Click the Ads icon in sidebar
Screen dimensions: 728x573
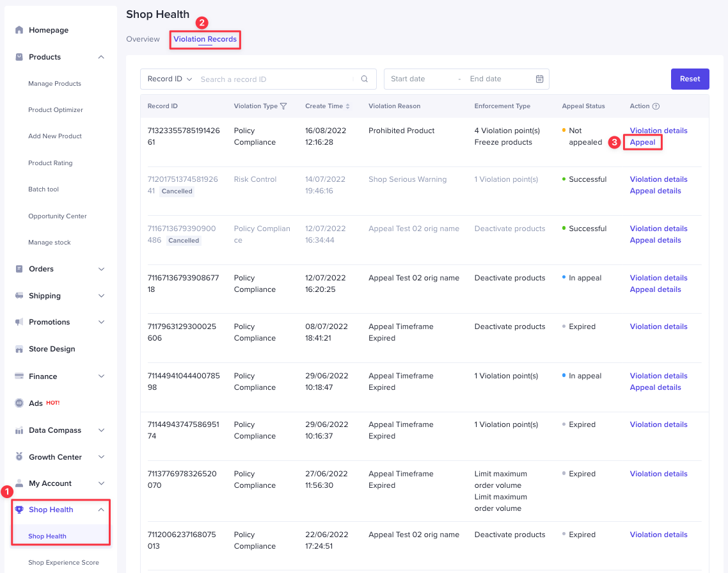[19, 403]
